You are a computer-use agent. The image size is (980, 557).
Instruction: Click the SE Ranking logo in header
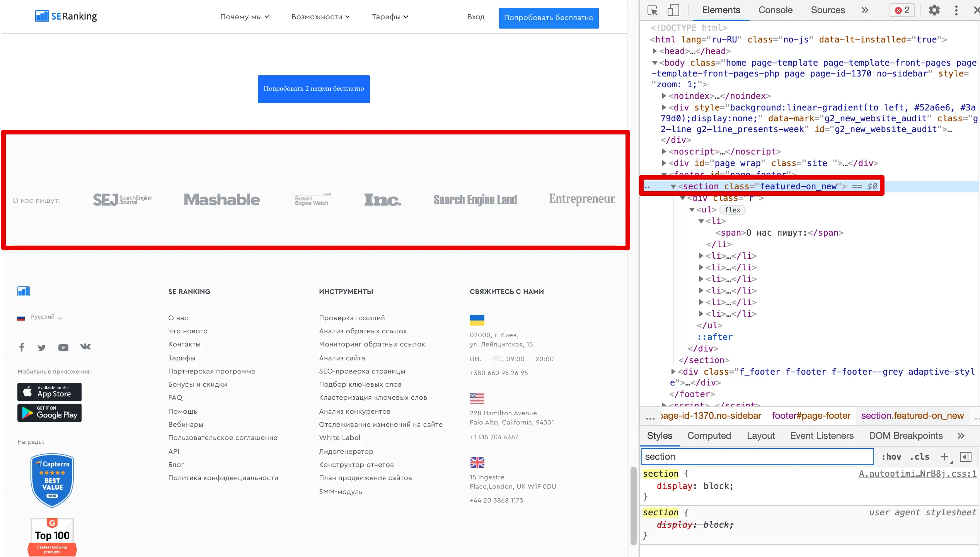(66, 16)
